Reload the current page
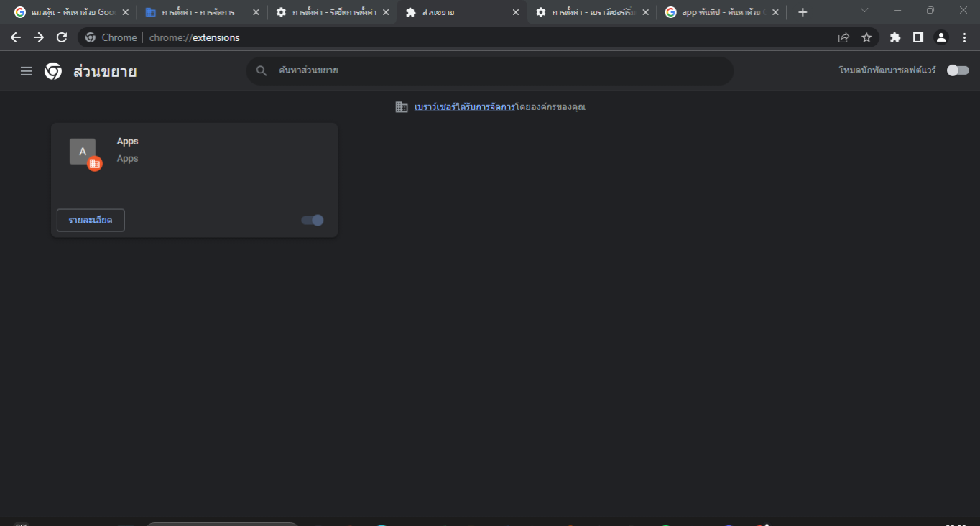 62,37
